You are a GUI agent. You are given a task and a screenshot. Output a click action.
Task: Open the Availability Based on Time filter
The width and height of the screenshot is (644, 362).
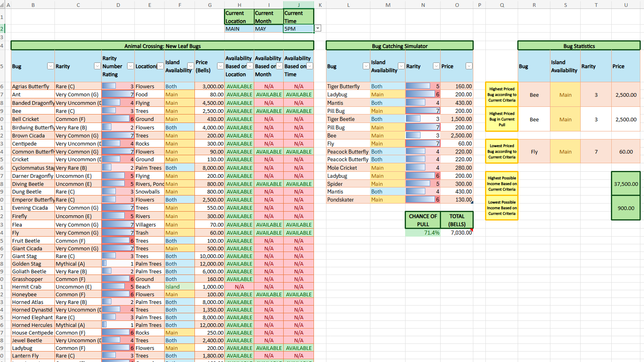(x=310, y=66)
